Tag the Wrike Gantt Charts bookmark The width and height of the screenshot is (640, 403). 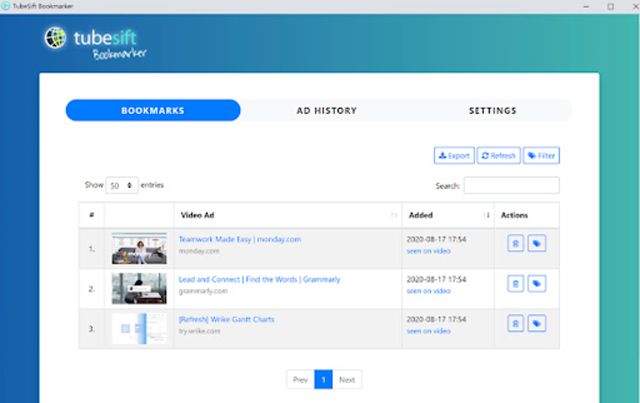pyautogui.click(x=537, y=324)
